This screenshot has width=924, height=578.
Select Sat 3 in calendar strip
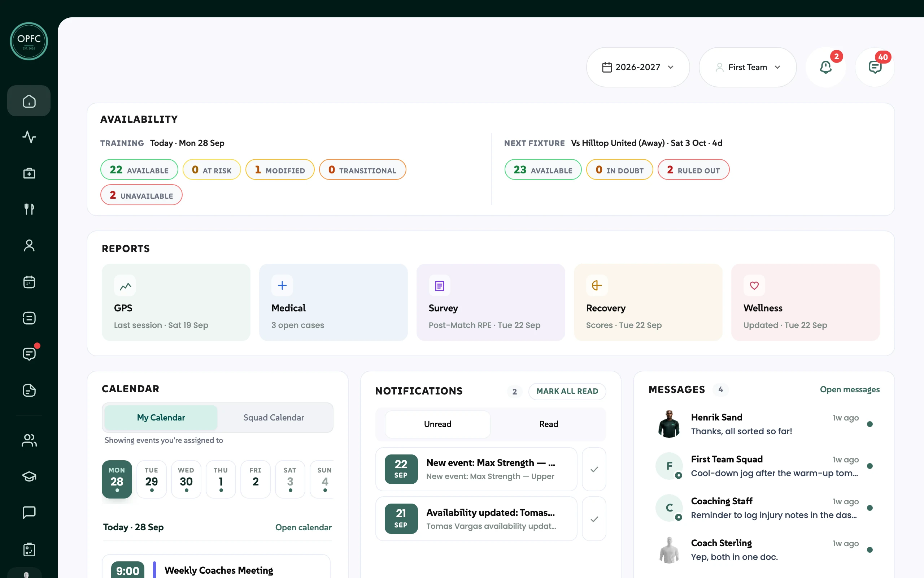click(290, 479)
